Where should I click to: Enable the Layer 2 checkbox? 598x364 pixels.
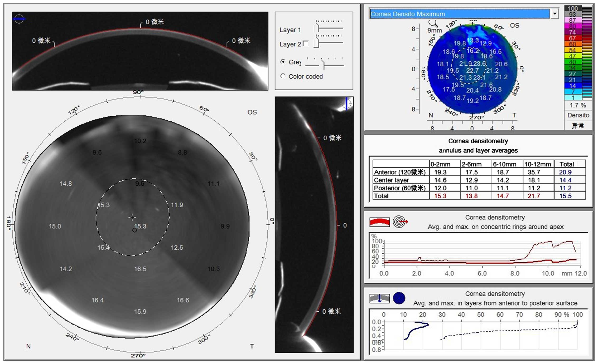point(306,43)
